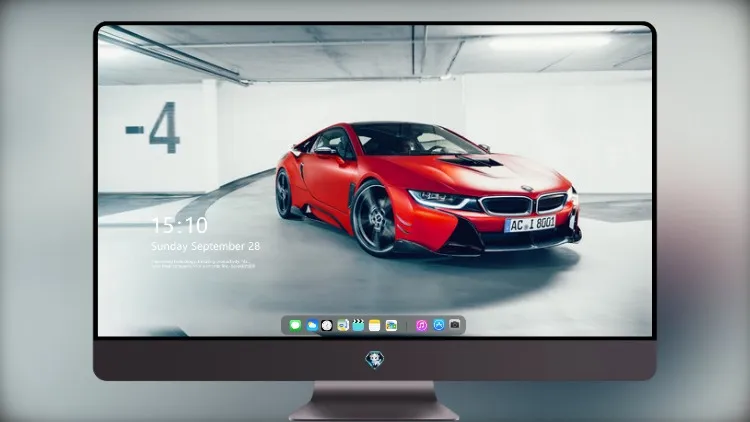
Task: Open the blue App Store icon
Action: point(439,325)
